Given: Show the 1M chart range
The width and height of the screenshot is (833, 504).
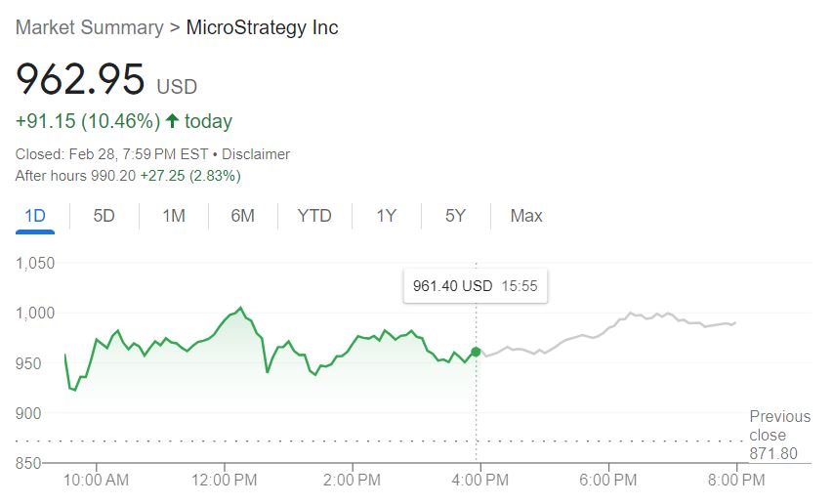Looking at the screenshot, I should coord(174,216).
